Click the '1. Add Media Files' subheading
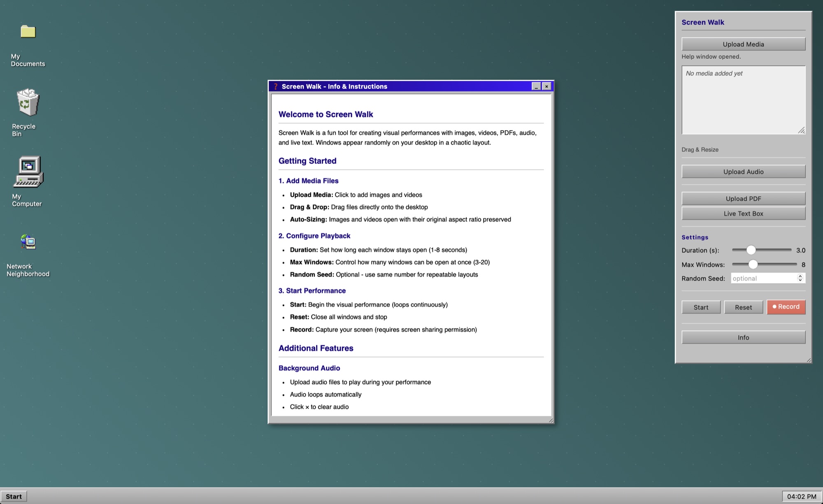 click(308, 181)
